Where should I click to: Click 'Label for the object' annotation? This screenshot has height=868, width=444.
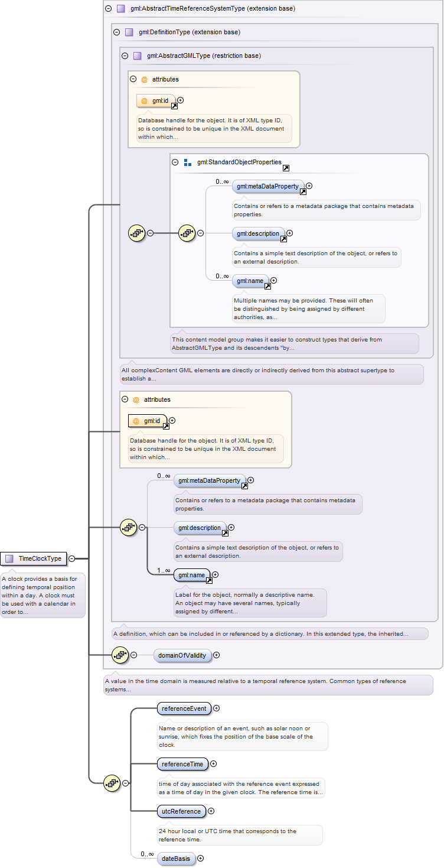pyautogui.click(x=250, y=603)
